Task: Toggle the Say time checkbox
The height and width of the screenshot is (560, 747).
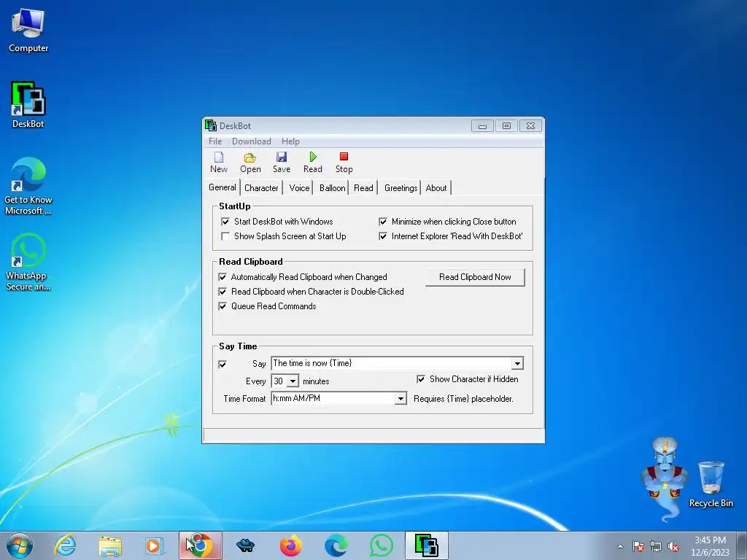Action: (222, 365)
